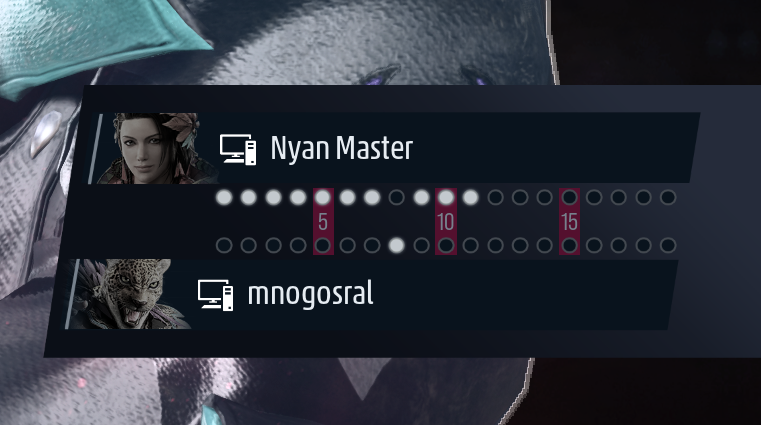Click the round 15 marker label
Viewport: 761px width, 425px height.
click(x=569, y=222)
